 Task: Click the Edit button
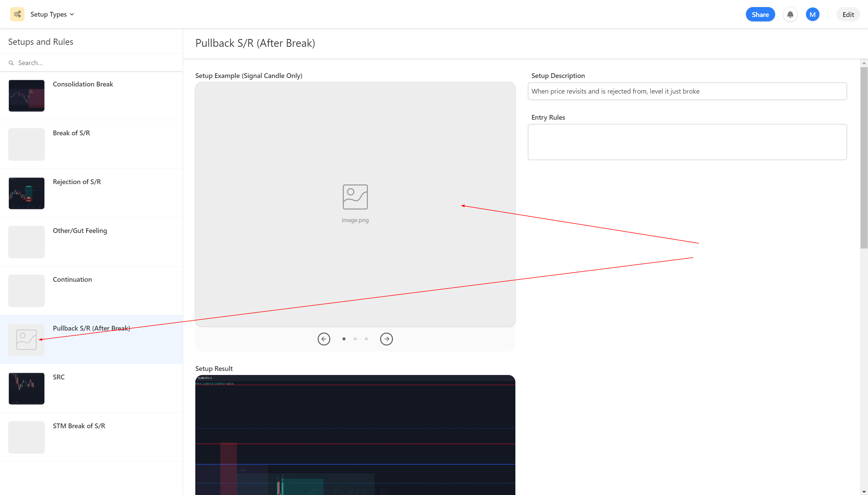848,14
